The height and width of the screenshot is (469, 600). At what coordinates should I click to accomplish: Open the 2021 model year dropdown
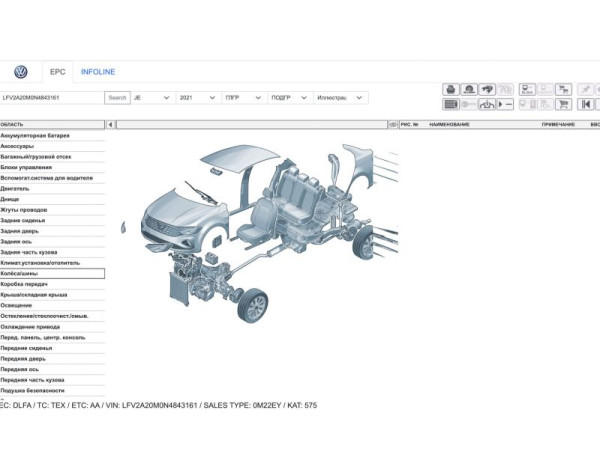pyautogui.click(x=196, y=98)
